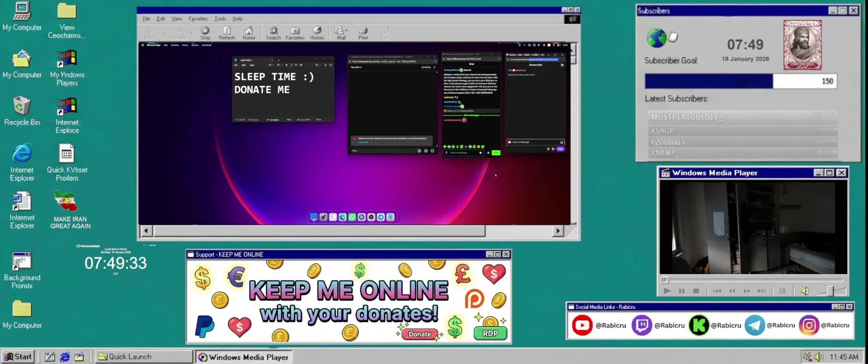Open the Mail toolbar button

click(341, 33)
